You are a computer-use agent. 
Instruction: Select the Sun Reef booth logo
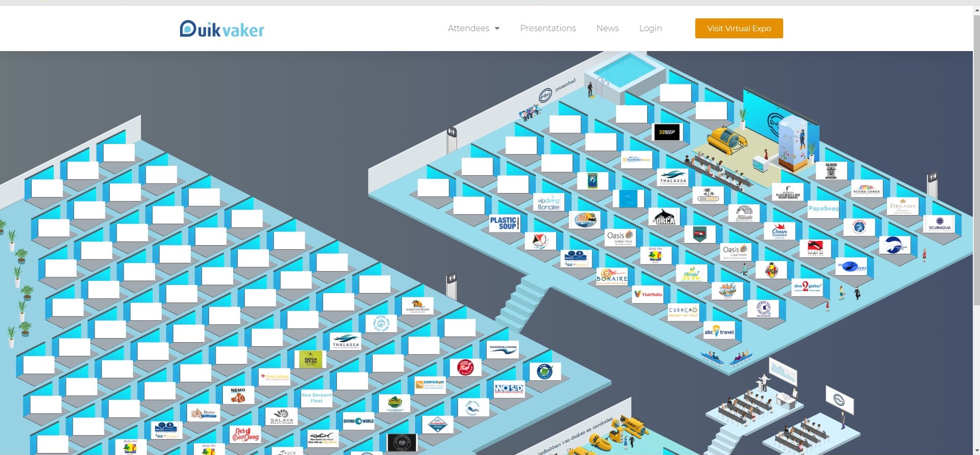585,220
